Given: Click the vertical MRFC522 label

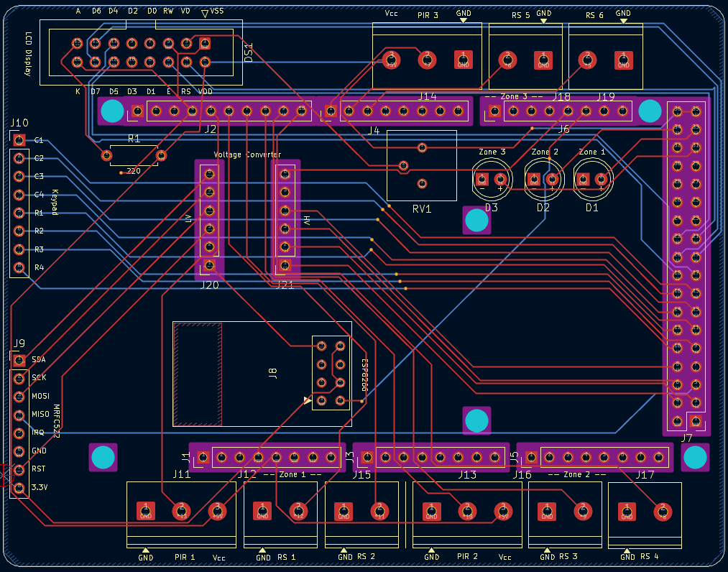Looking at the screenshot, I should click(x=57, y=422).
